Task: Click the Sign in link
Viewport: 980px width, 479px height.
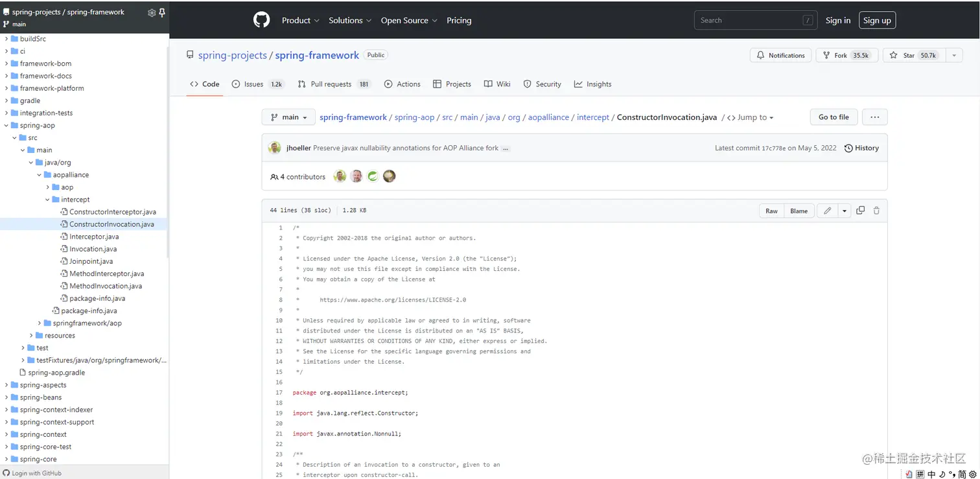Action: point(838,21)
